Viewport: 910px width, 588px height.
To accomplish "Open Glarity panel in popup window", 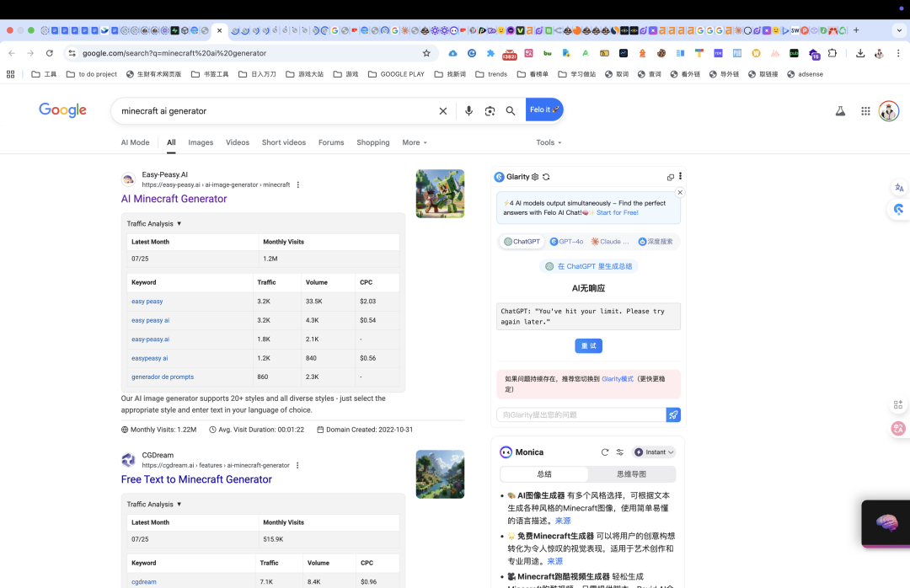I will coord(671,177).
